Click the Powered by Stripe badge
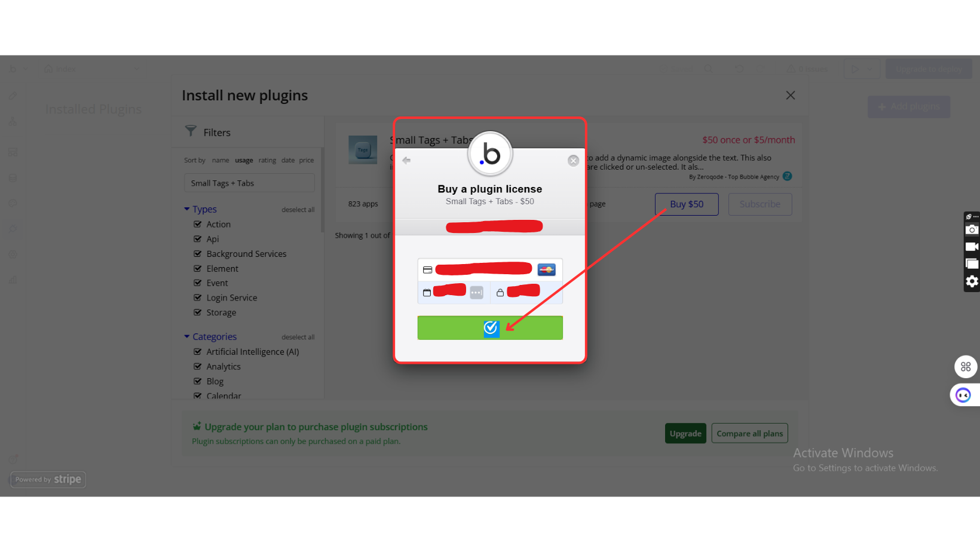 click(48, 479)
